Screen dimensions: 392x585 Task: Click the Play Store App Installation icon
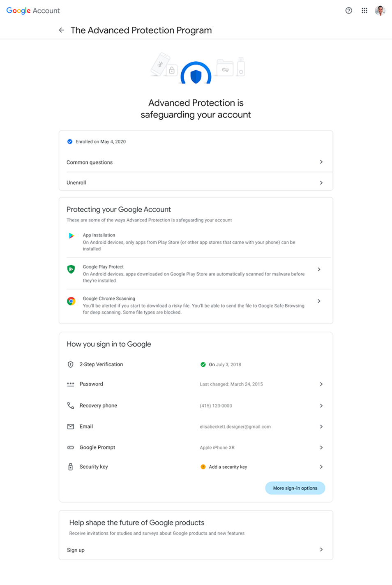coord(71,235)
